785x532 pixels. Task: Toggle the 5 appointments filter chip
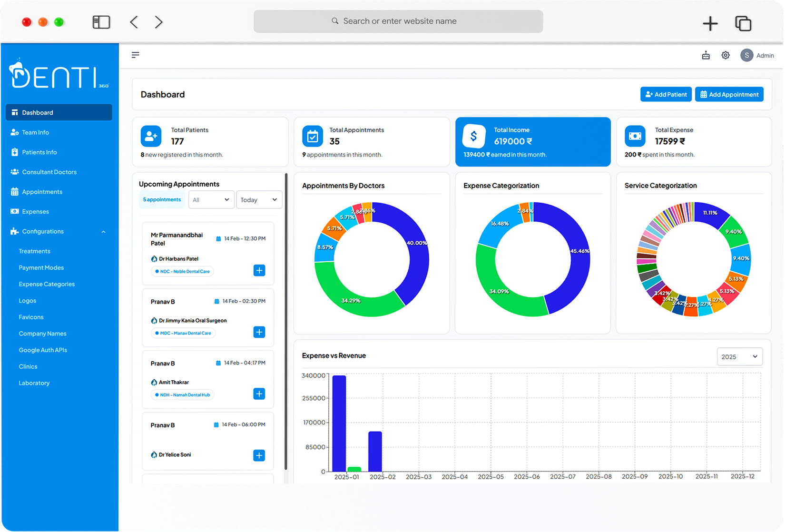coord(162,199)
